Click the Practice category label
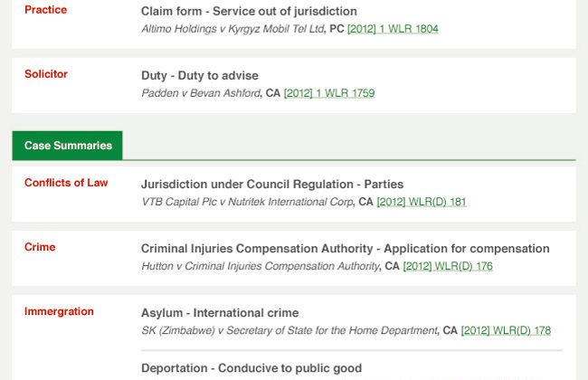This screenshot has width=588, height=380. click(45, 10)
